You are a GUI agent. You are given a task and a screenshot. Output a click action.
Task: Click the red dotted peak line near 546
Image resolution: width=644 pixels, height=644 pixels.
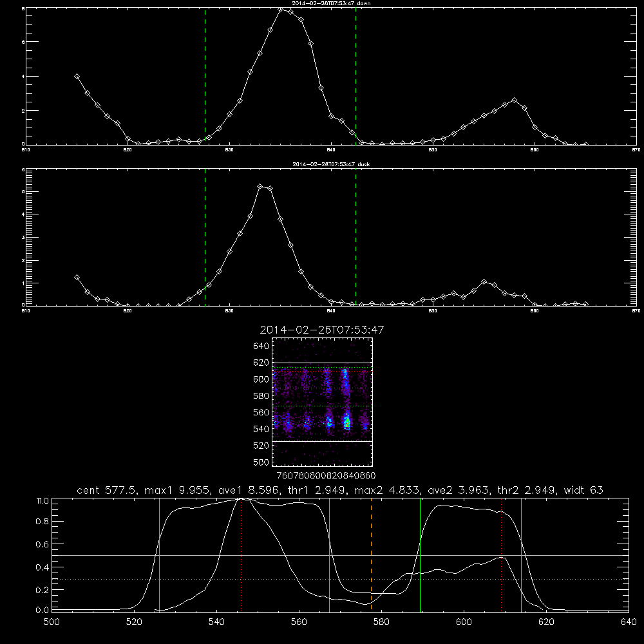pyautogui.click(x=241, y=554)
